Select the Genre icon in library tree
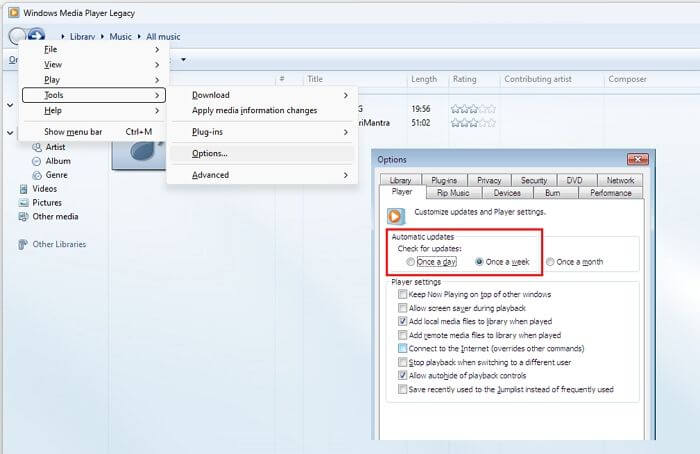 tap(37, 175)
